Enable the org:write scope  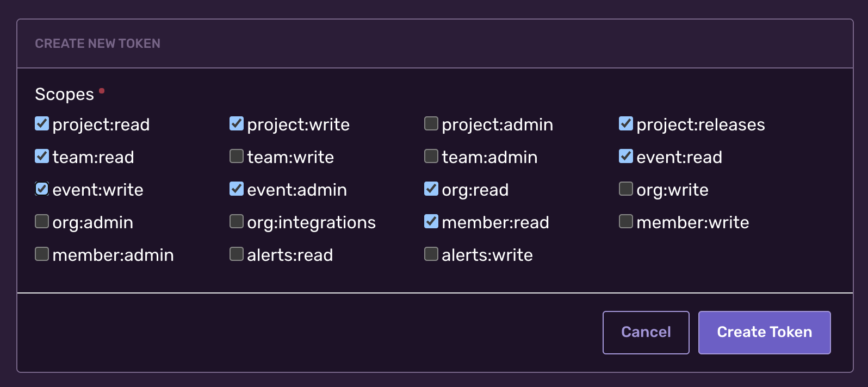pyautogui.click(x=625, y=189)
